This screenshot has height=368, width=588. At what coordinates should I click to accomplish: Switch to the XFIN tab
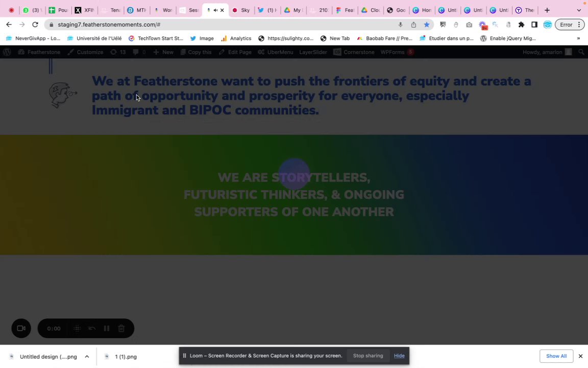click(84, 10)
